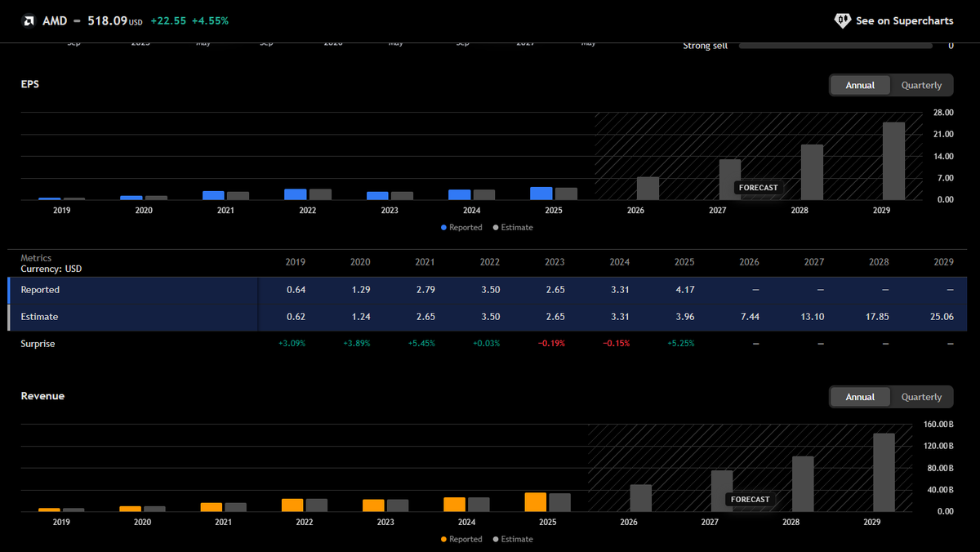The width and height of the screenshot is (980, 552).
Task: Click the EPS section heading
Action: tap(29, 83)
